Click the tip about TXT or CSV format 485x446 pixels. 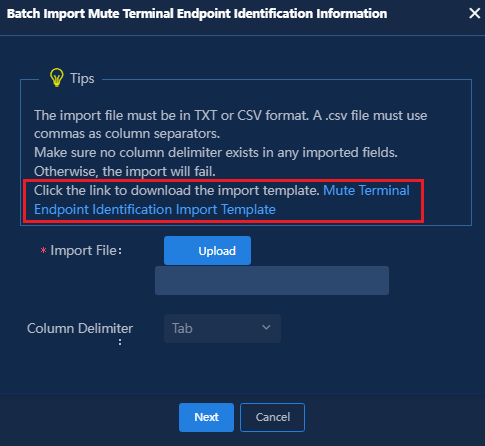[231, 124]
